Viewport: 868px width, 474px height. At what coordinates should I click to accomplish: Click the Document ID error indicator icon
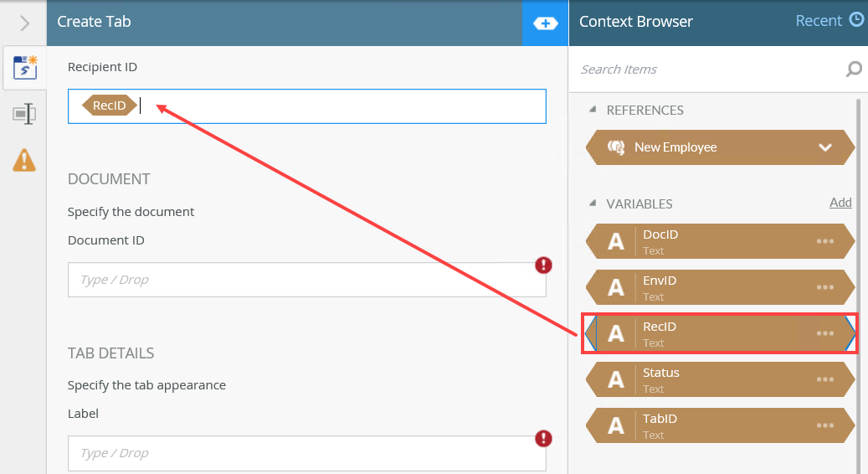(544, 265)
